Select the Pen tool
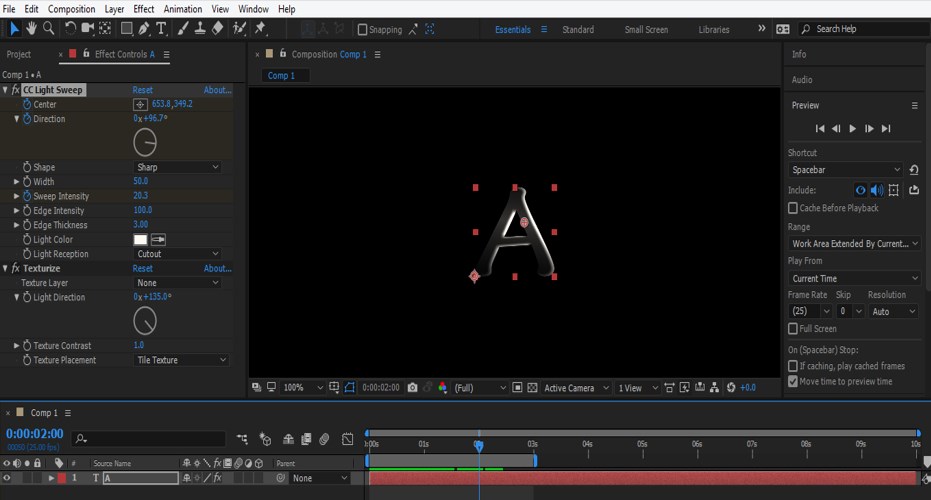 [143, 28]
